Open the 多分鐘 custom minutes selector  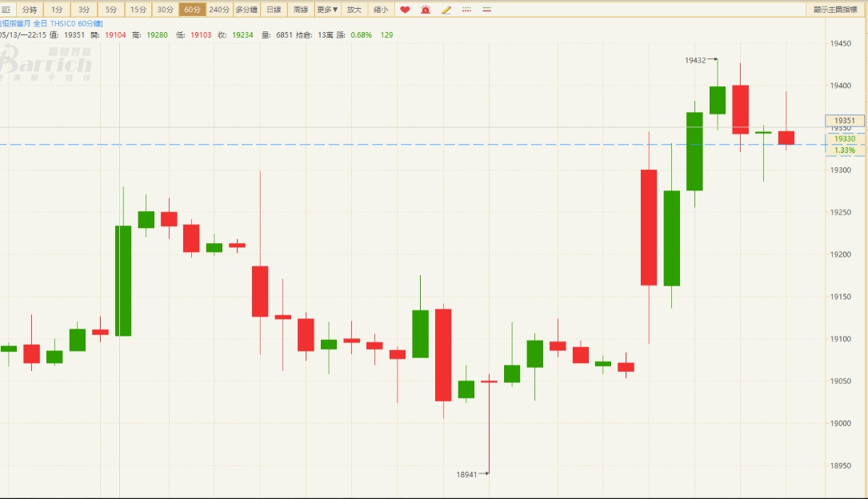pos(246,10)
